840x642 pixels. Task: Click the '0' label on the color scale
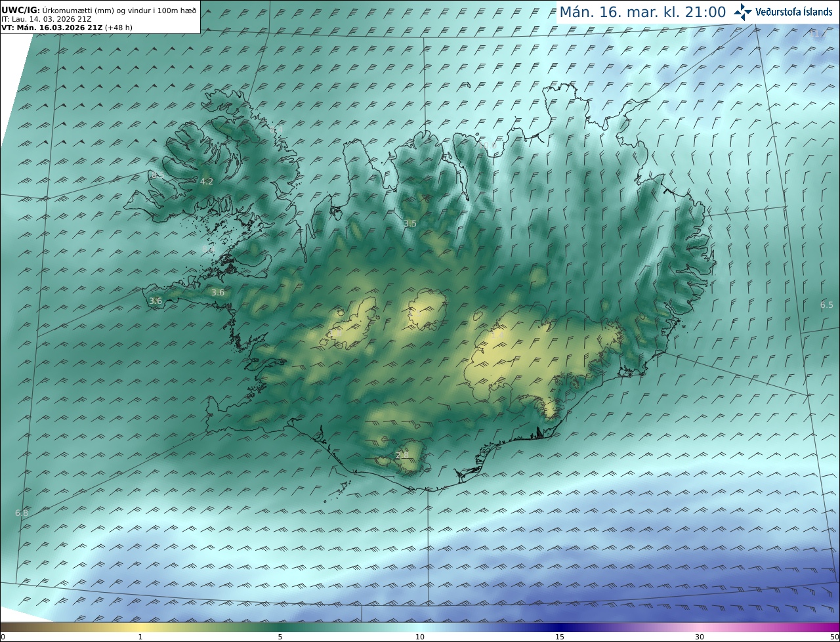[3, 637]
